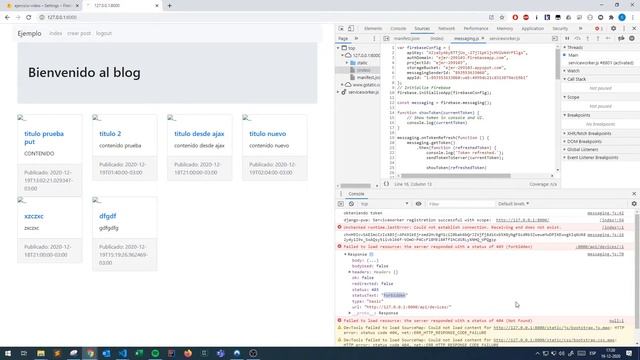The width and height of the screenshot is (640, 360).
Task: Click the 'crear post' navbar link
Action: pyautogui.click(x=79, y=33)
